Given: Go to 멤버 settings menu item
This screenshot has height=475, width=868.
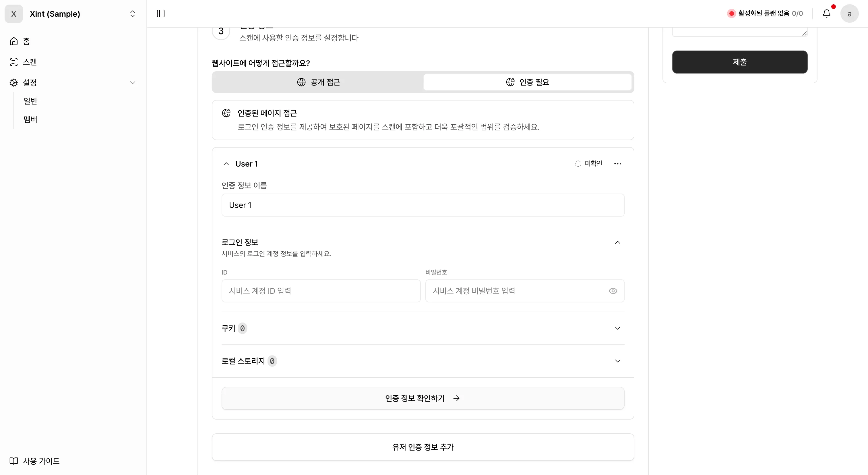Looking at the screenshot, I should (30, 119).
